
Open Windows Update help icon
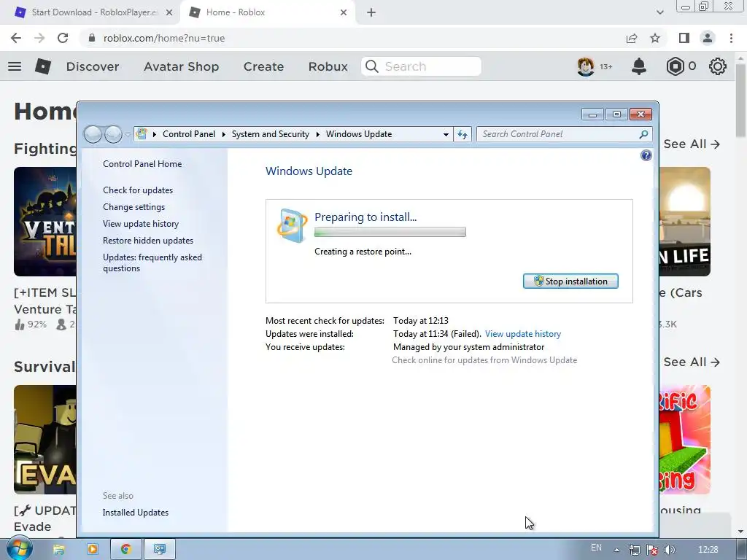(x=646, y=155)
